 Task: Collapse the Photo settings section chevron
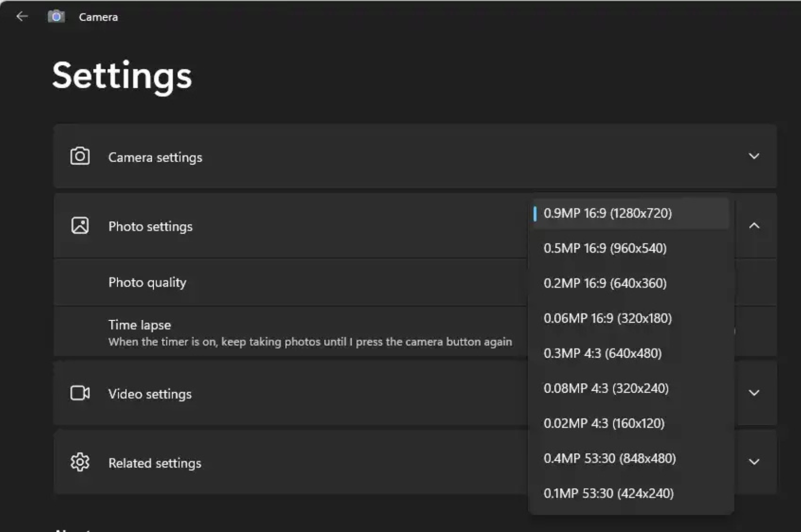click(x=754, y=226)
